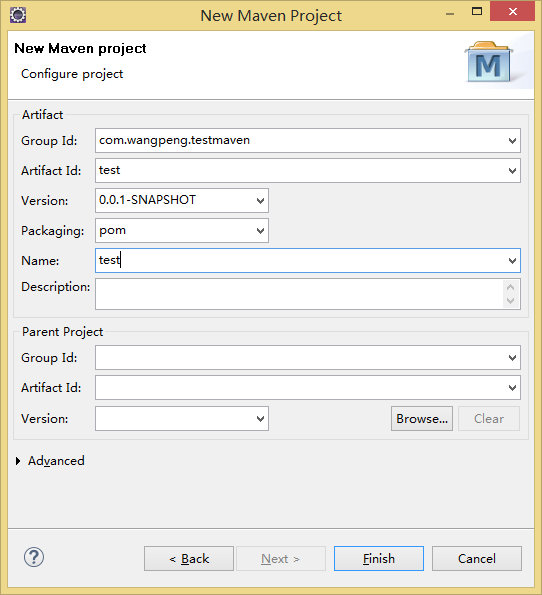Open the Parent Project Version dropdown
Viewport: 542px width, 595px height.
pos(260,419)
